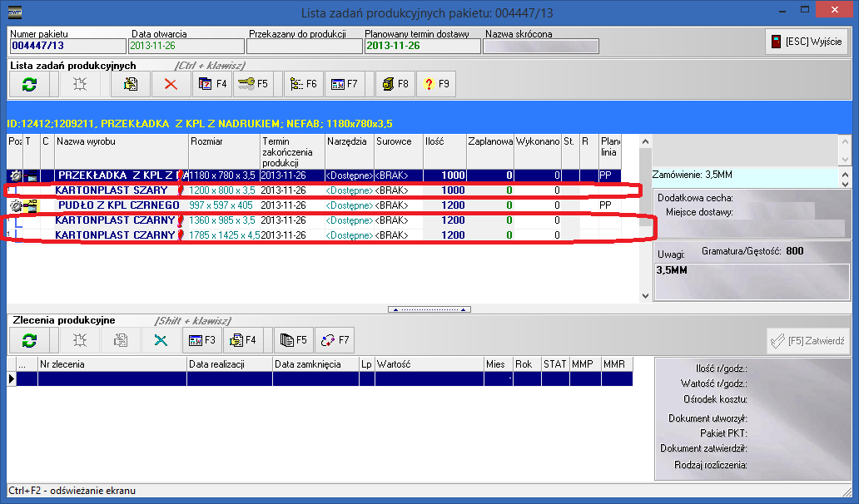Click the teal X icon in the Zlecenia produkcyjne toolbar

[161, 340]
